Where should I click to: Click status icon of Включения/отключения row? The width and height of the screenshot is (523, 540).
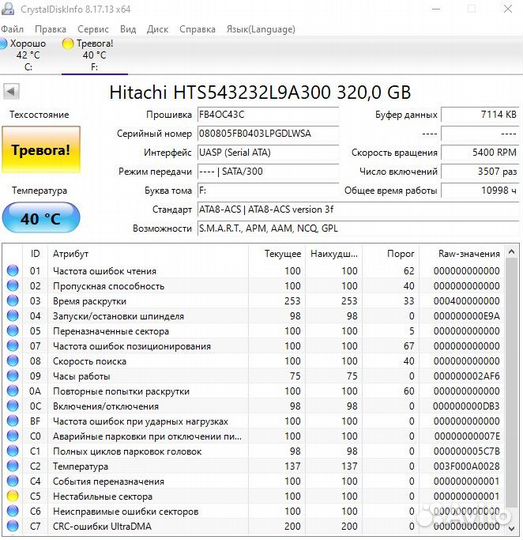pos(13,406)
